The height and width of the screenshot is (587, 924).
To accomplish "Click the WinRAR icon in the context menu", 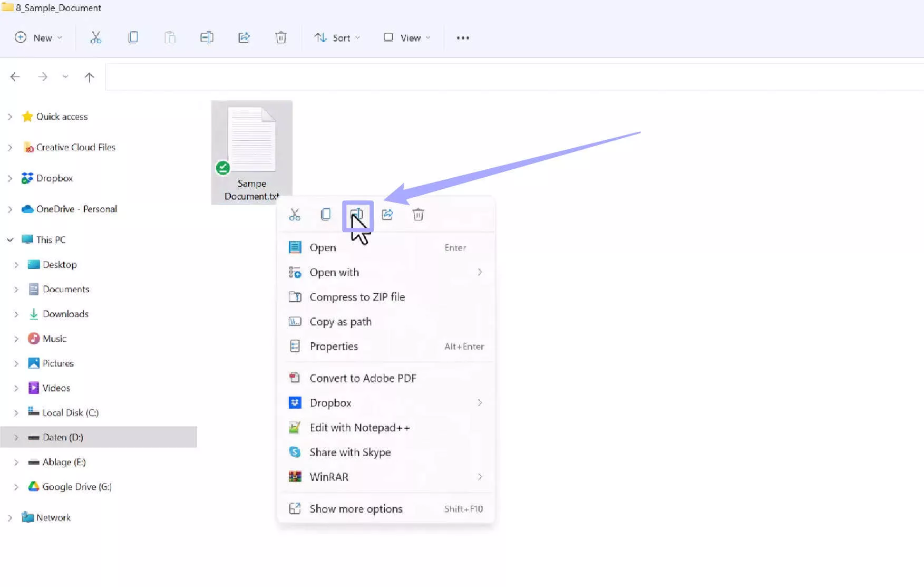I will click(295, 476).
